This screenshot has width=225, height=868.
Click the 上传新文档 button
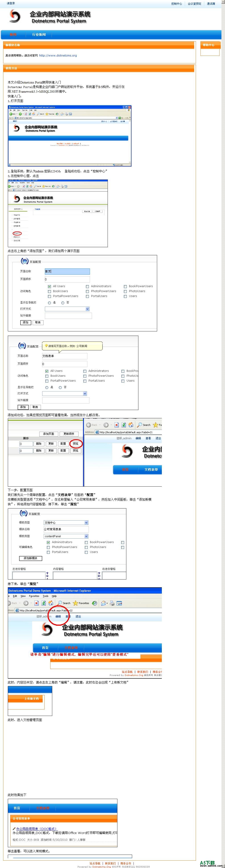pos(31,699)
